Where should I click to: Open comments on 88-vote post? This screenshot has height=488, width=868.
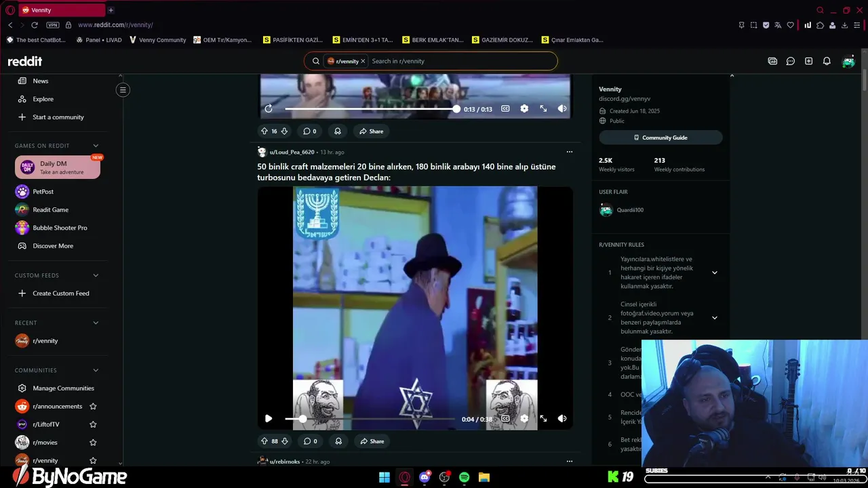point(310,441)
